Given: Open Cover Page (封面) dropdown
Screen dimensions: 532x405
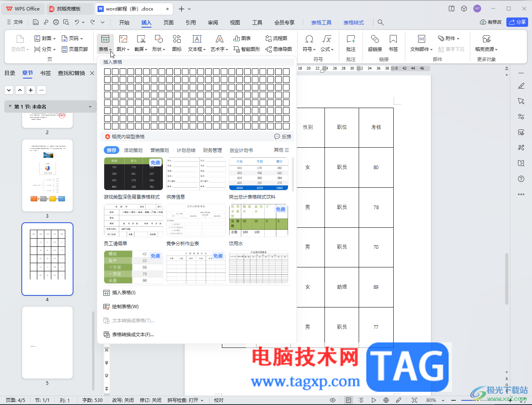Looking at the screenshot, I should [45, 38].
